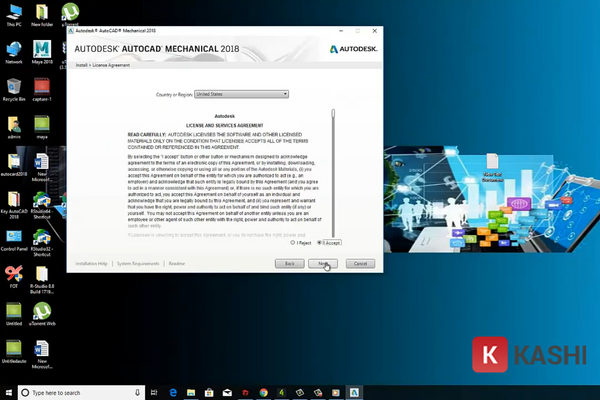
Task: Click the Windows Start button
Action: click(8, 392)
